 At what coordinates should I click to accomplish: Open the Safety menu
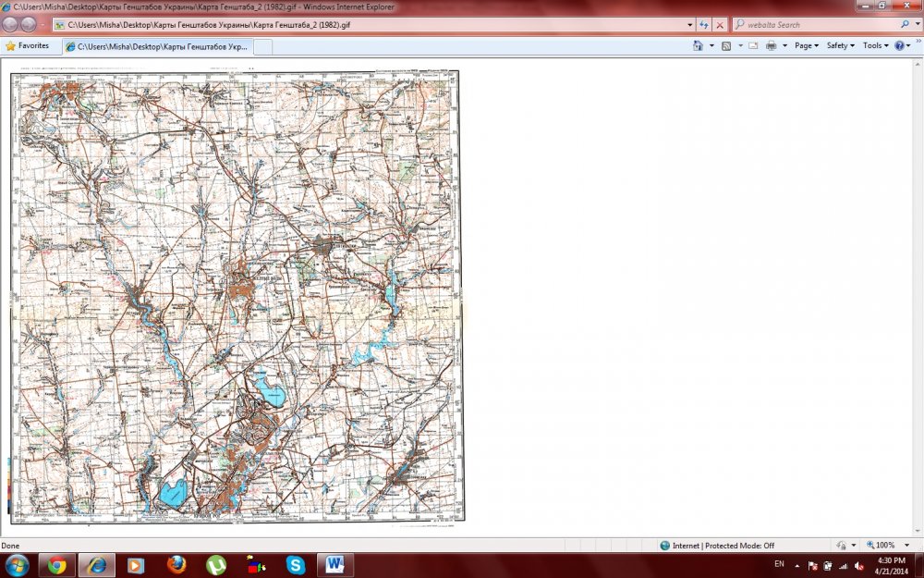tap(840, 45)
